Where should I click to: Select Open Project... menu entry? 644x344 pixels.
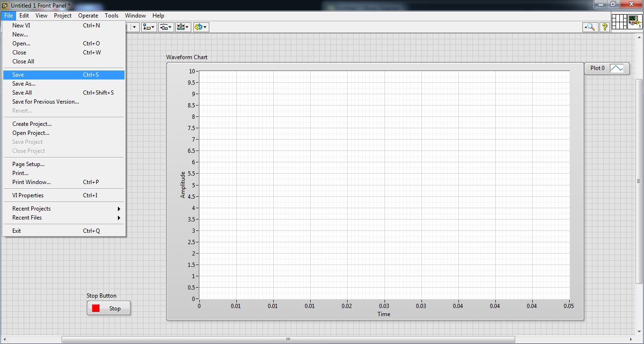64,133
